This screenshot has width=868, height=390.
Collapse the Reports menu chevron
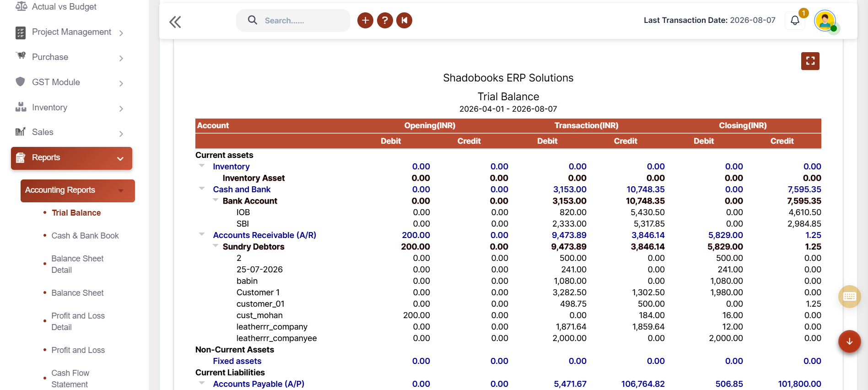tap(120, 159)
